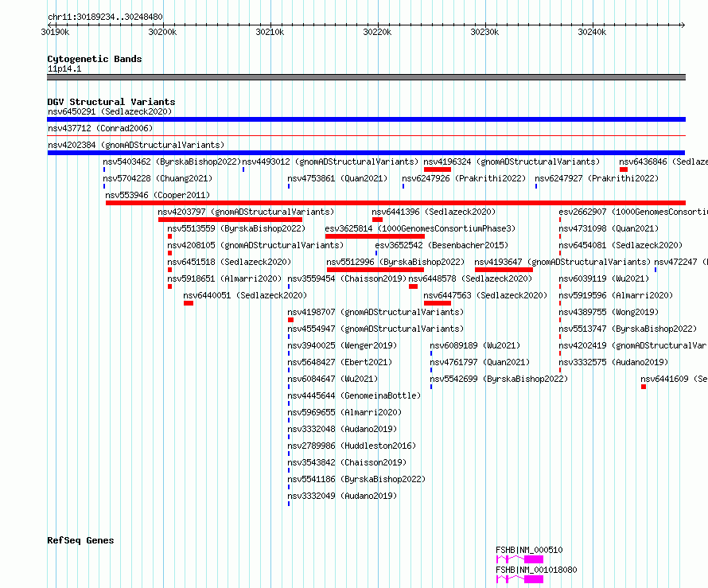Click nsv3559454 (Chaisson2019) label

coord(347,278)
